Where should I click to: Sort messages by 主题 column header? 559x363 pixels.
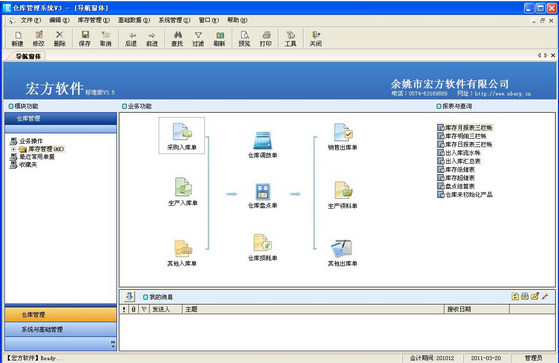(x=313, y=309)
